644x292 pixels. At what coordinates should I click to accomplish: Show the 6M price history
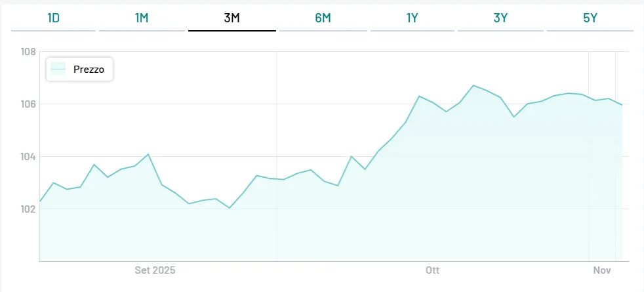click(323, 18)
